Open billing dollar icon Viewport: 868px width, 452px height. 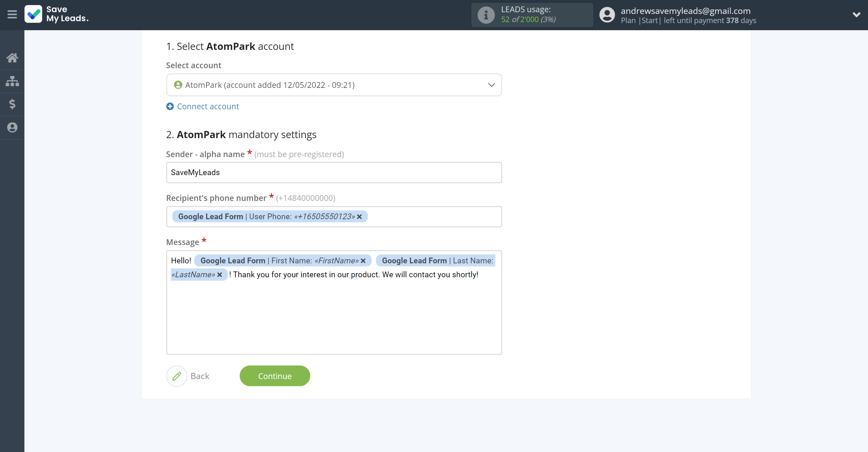coord(12,104)
